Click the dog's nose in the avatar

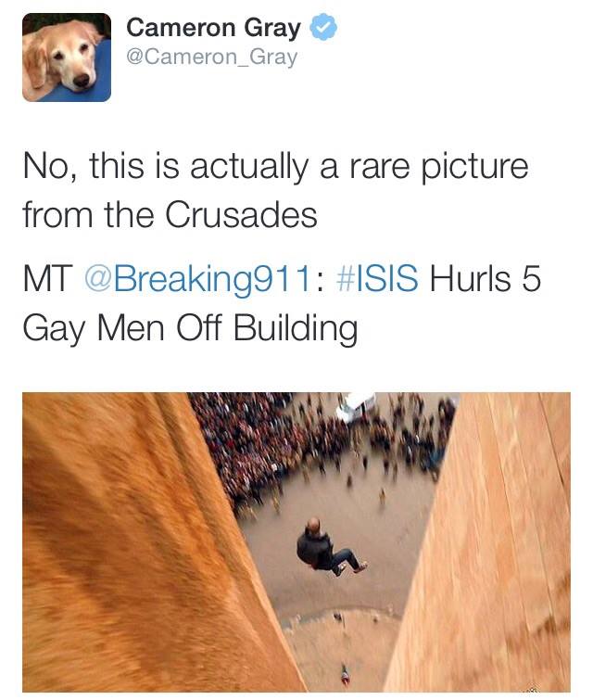[x=82, y=80]
